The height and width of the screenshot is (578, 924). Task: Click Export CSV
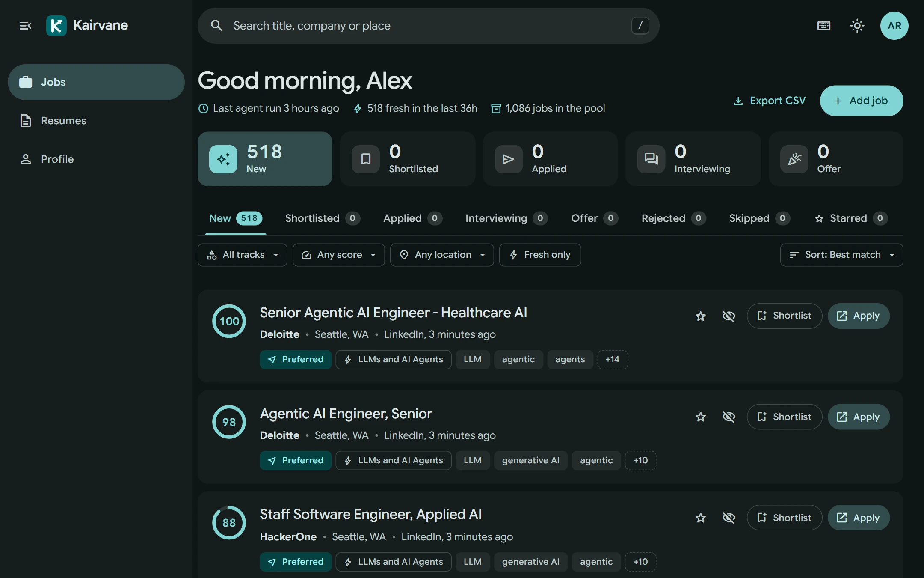click(x=769, y=101)
